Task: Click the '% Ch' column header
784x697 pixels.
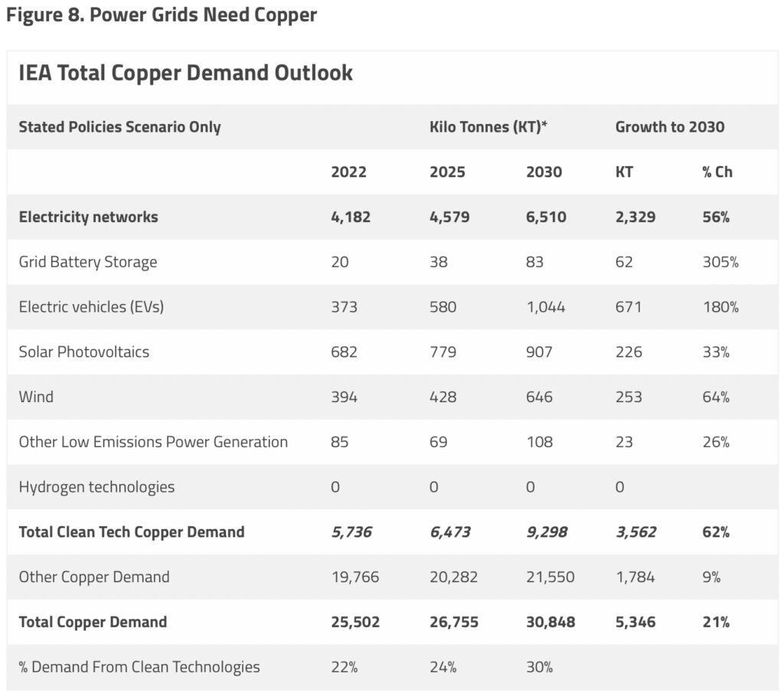Action: pyautogui.click(x=717, y=172)
